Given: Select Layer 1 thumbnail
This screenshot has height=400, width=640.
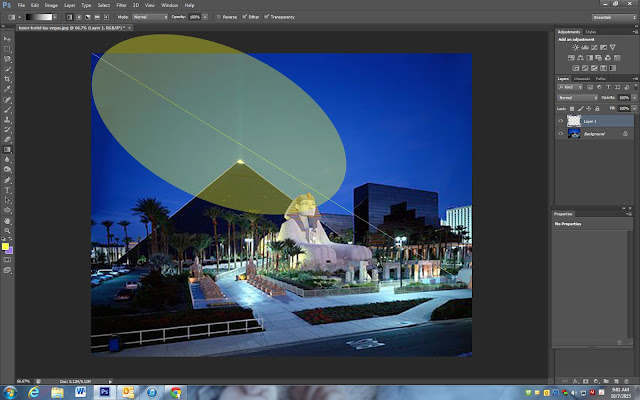Looking at the screenshot, I should pos(574,121).
